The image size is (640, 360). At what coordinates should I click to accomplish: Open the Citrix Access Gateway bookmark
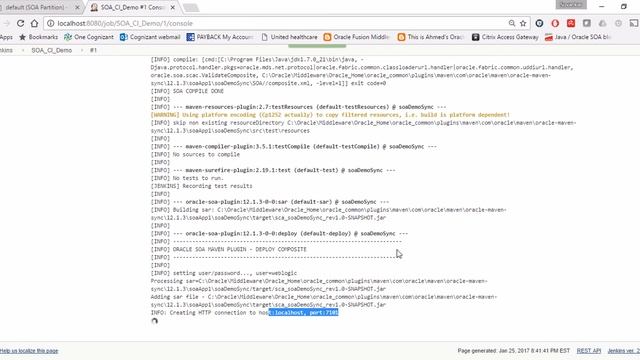tap(505, 37)
